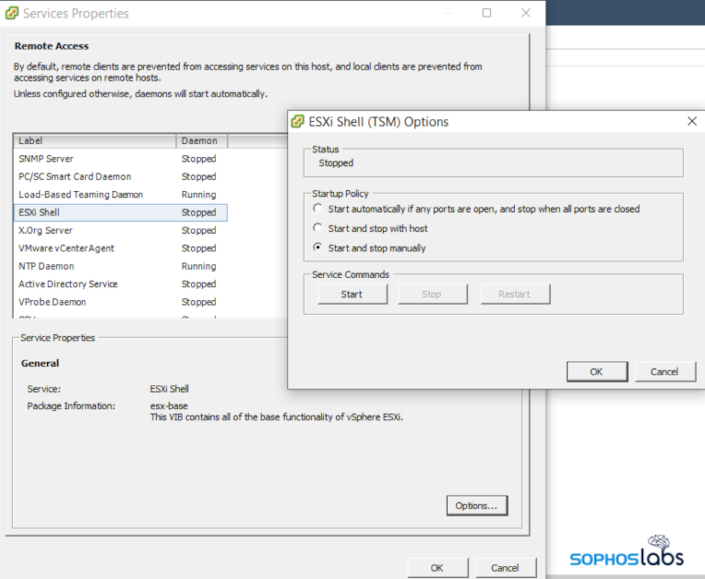Screen dimensions: 705x579
Task: Maximize the Services Properties window
Action: [x=487, y=13]
